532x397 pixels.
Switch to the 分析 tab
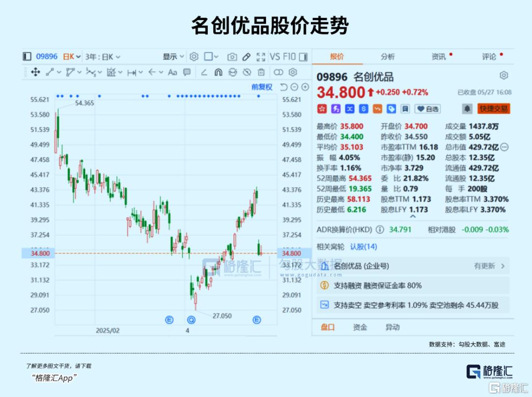(x=388, y=57)
